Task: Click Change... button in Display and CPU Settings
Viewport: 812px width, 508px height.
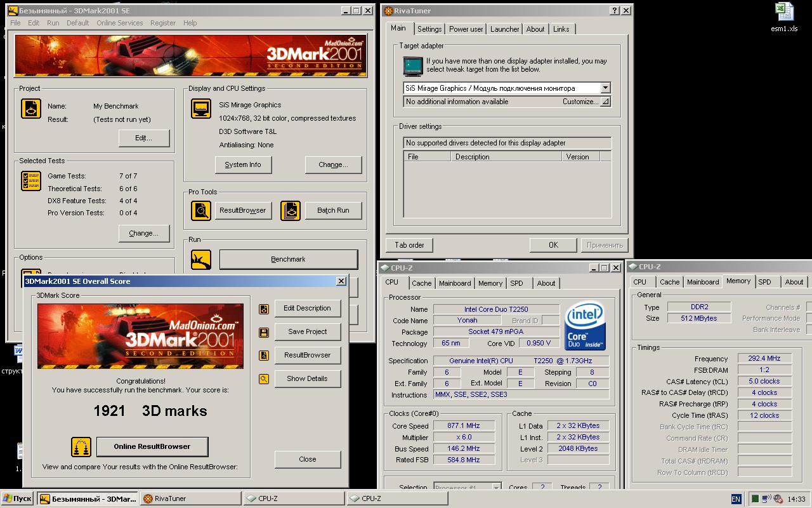Action: coord(333,164)
